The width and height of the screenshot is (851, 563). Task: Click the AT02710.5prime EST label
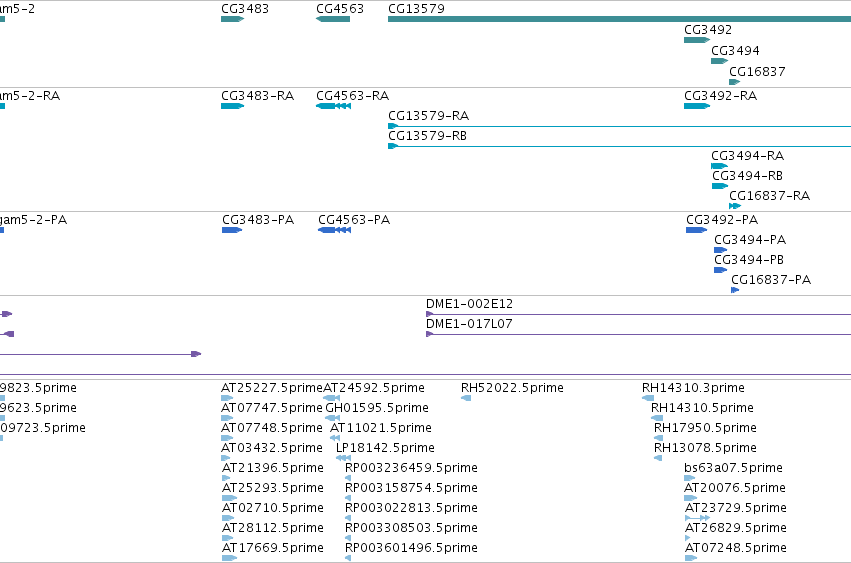pyautogui.click(x=273, y=508)
